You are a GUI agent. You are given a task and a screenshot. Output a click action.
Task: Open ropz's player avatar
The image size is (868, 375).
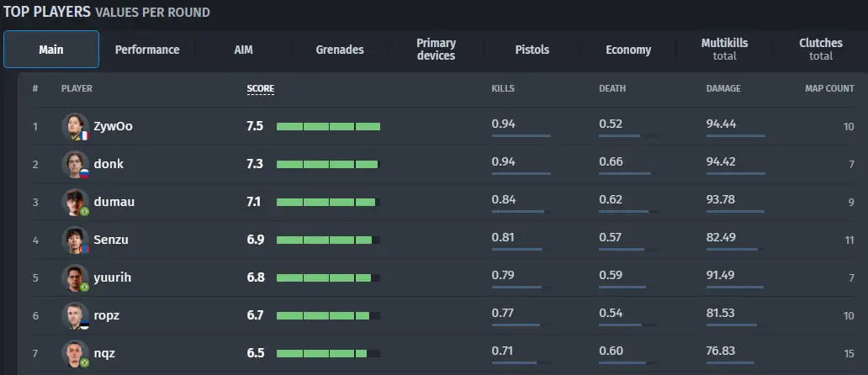[76, 315]
